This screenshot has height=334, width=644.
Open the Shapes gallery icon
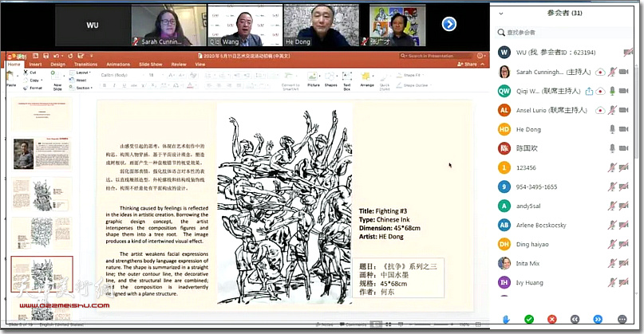pos(330,77)
